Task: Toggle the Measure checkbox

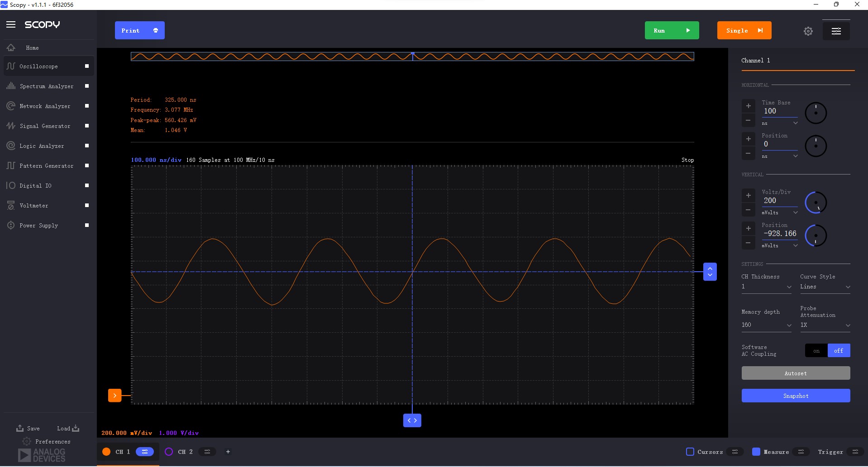Action: click(x=756, y=452)
